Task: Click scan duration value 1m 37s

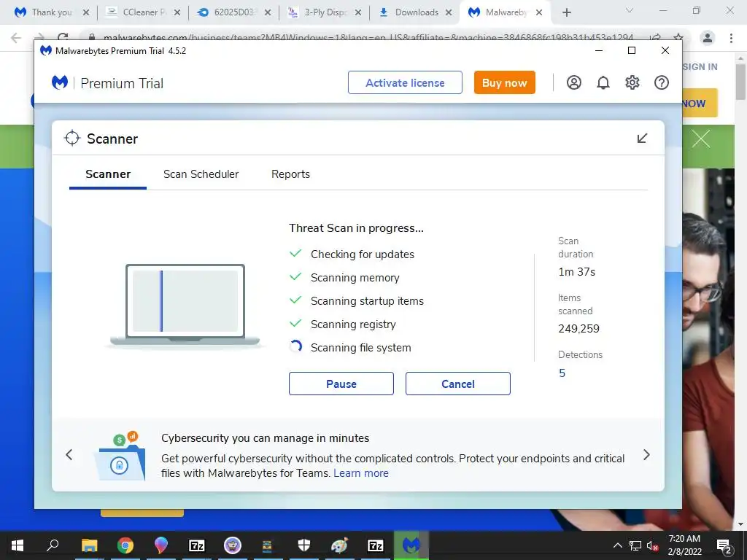Action: pos(577,272)
